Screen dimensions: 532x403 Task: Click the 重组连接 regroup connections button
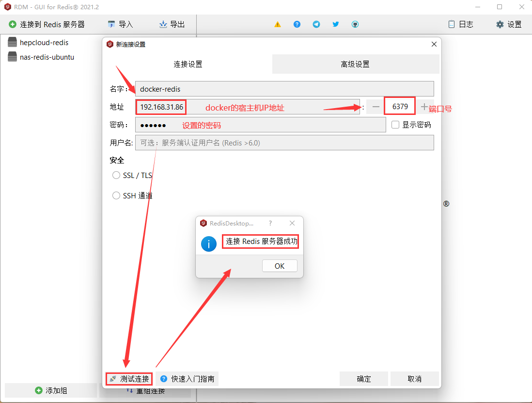(x=145, y=391)
